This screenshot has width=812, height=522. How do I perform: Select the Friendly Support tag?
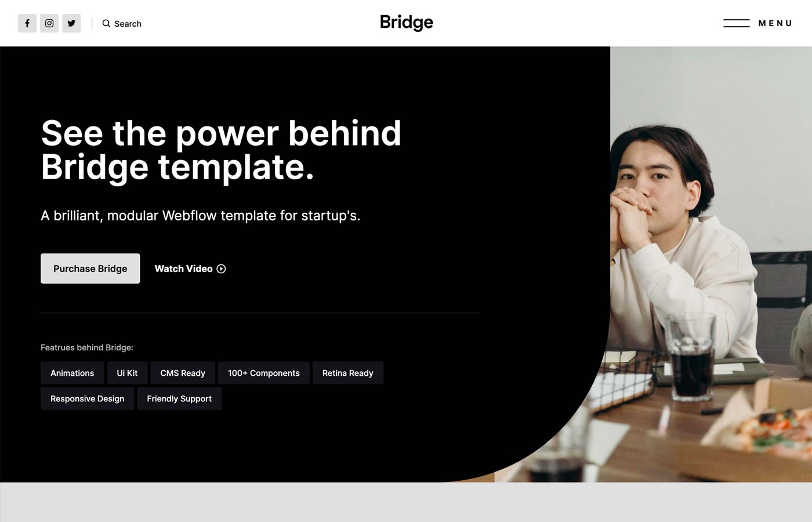(x=179, y=398)
